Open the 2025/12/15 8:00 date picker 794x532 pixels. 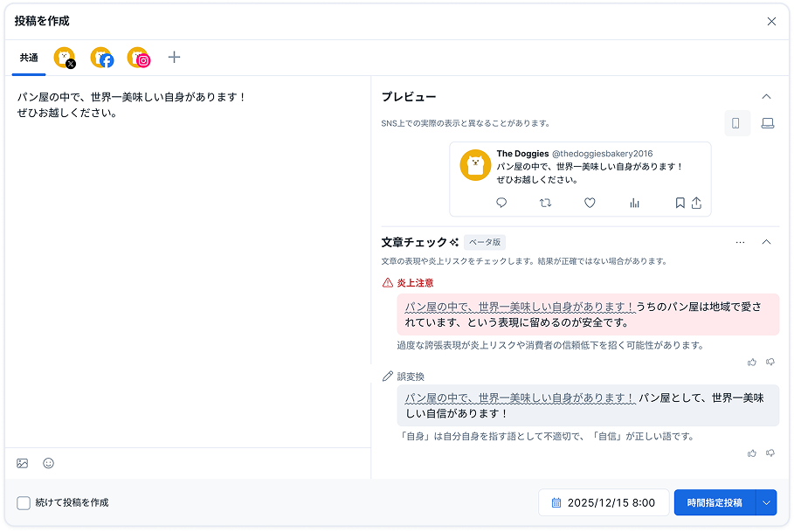click(x=603, y=503)
